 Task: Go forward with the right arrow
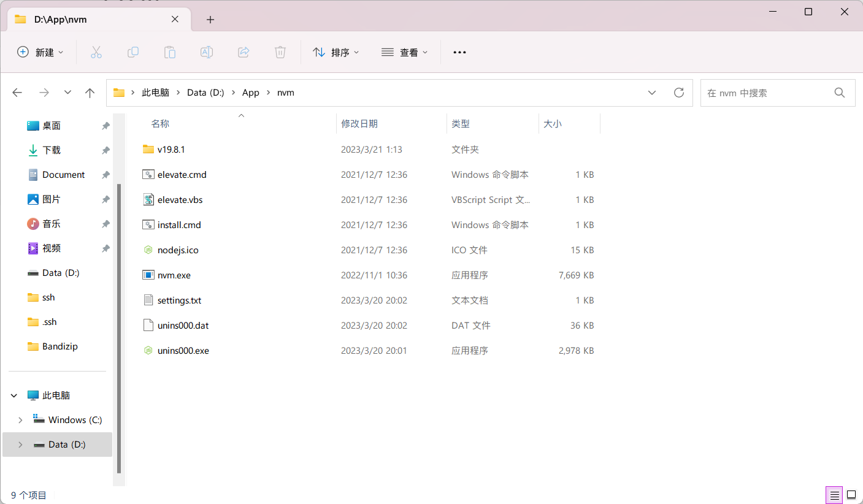click(44, 93)
